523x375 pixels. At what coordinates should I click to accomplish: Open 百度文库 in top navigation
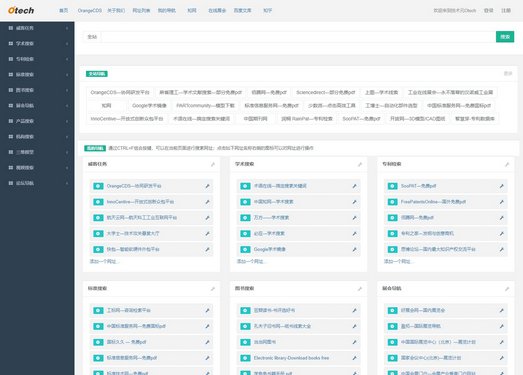click(242, 11)
